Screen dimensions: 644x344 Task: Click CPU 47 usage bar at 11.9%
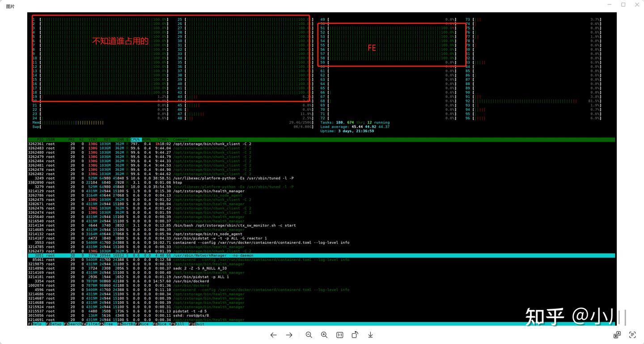[245, 114]
